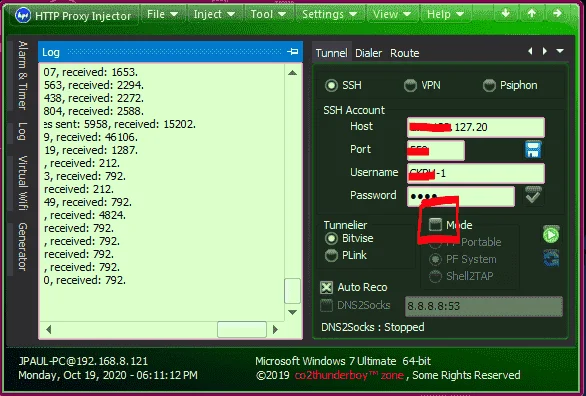586x396 pixels.
Task: Click log scroll right arrow
Action: [275, 329]
